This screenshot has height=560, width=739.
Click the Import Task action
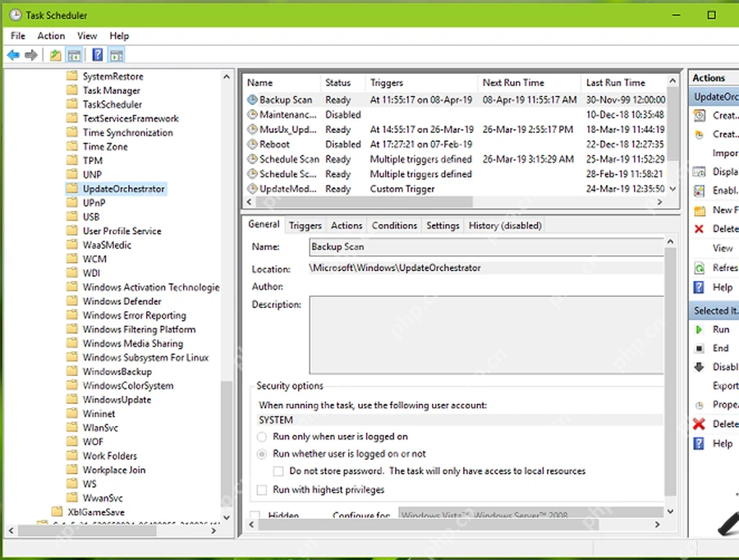click(x=725, y=154)
